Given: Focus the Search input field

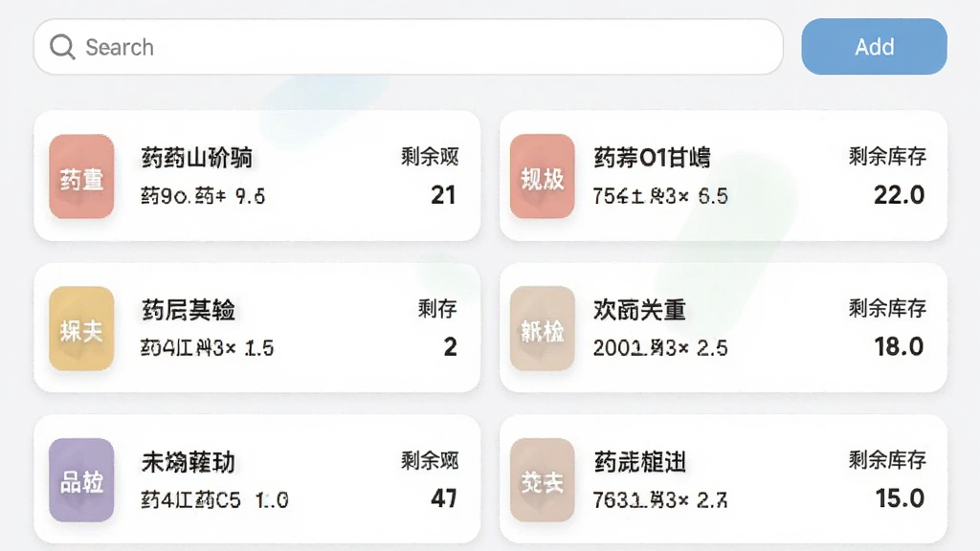Looking at the screenshot, I should [x=408, y=47].
